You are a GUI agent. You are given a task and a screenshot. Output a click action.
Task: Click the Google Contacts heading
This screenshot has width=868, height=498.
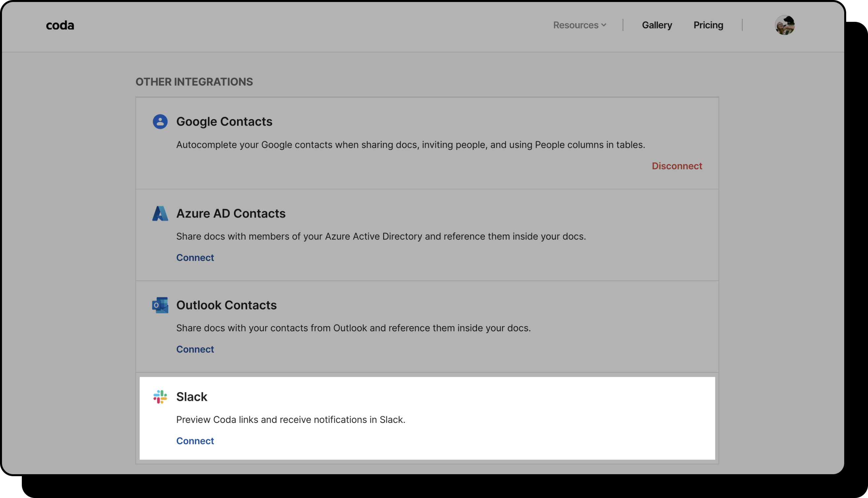click(224, 121)
